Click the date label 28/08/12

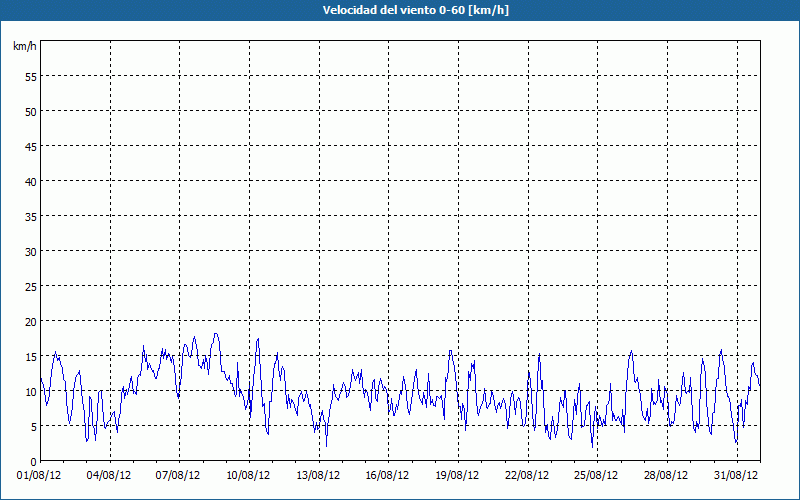pyautogui.click(x=666, y=476)
